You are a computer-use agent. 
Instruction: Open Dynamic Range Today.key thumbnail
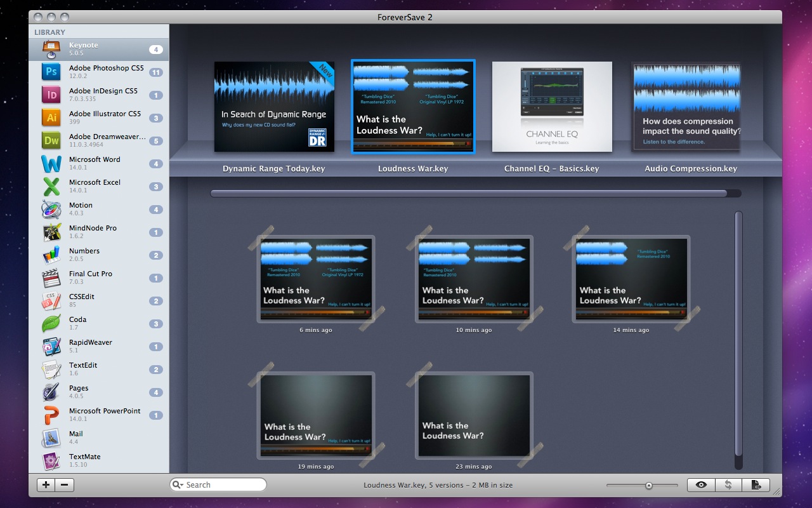pyautogui.click(x=273, y=107)
